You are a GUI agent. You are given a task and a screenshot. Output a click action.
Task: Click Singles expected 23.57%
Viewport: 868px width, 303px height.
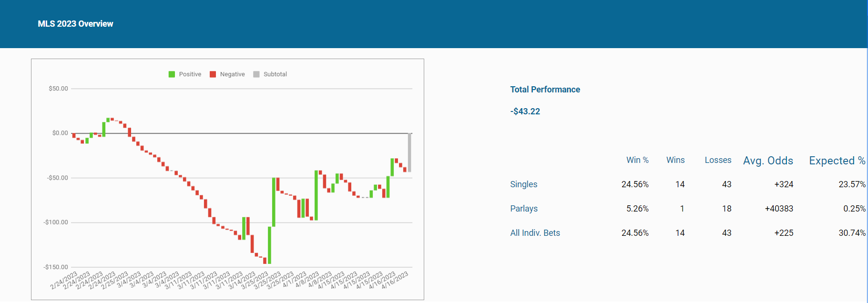click(x=852, y=184)
